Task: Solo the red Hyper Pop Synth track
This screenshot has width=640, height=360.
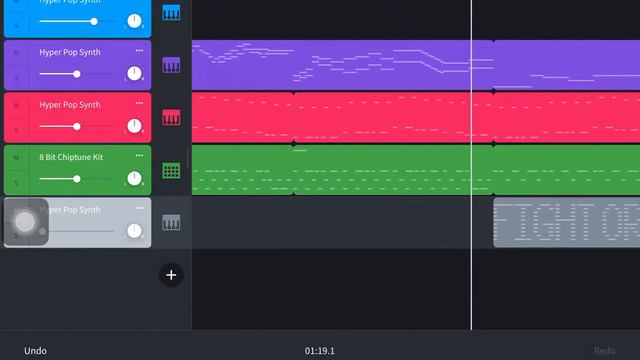Action: click(x=16, y=131)
